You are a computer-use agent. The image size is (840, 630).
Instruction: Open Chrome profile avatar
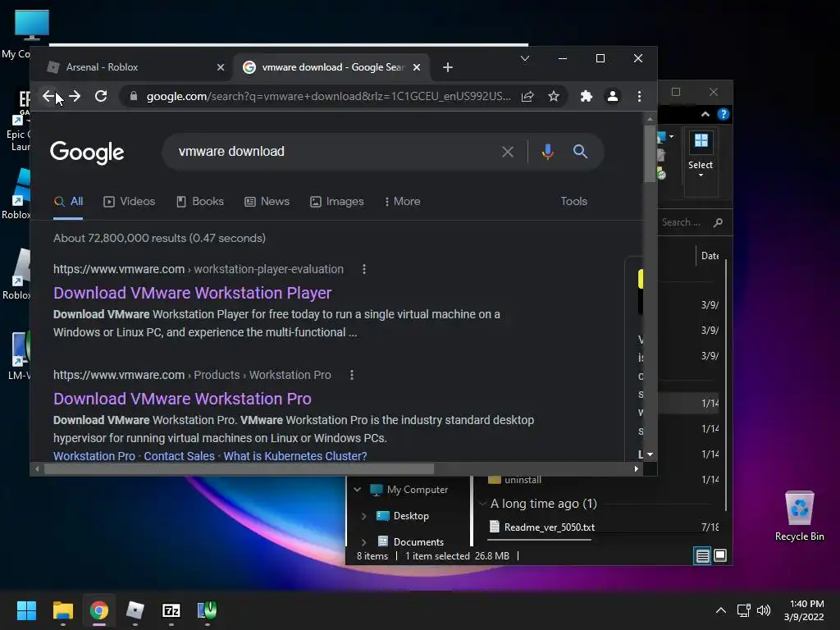[x=612, y=96]
